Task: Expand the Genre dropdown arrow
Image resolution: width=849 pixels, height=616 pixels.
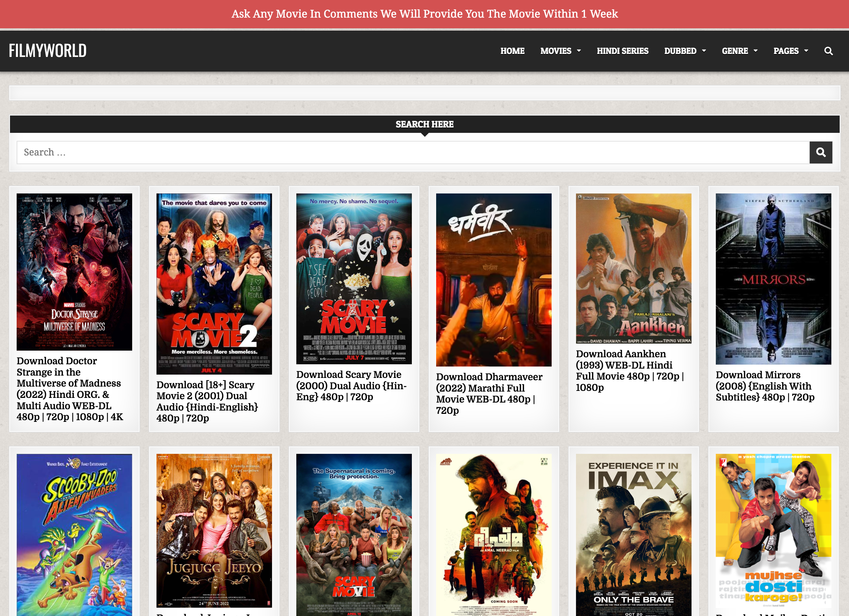Action: click(x=755, y=51)
